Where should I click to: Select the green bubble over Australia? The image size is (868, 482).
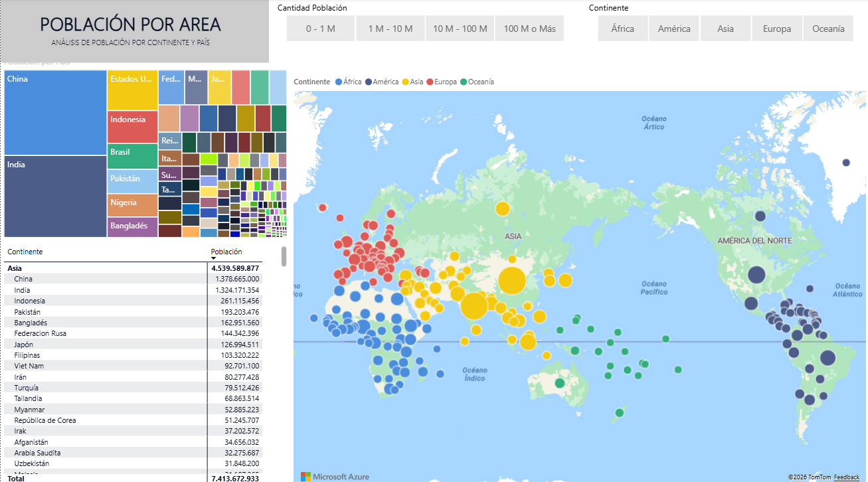pyautogui.click(x=560, y=383)
